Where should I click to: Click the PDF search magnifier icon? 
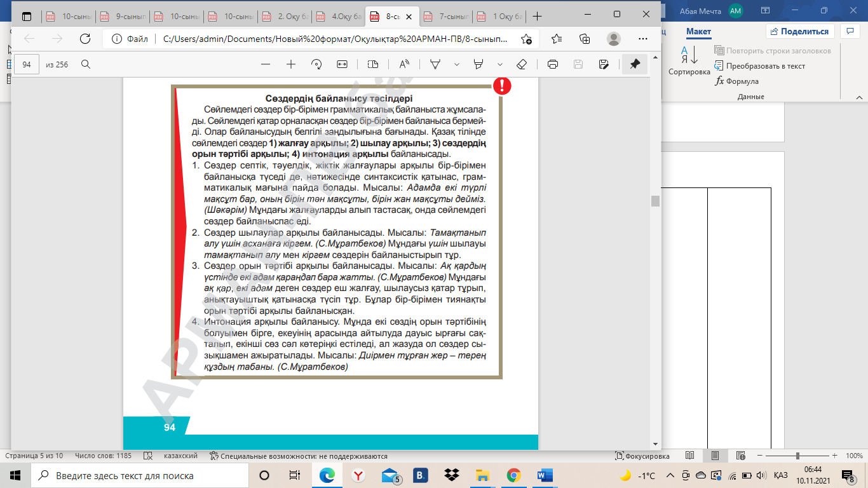[x=86, y=64]
